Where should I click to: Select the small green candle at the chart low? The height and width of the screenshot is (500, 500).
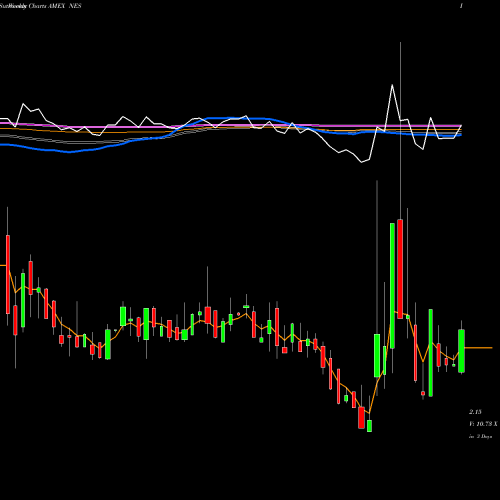(369, 426)
